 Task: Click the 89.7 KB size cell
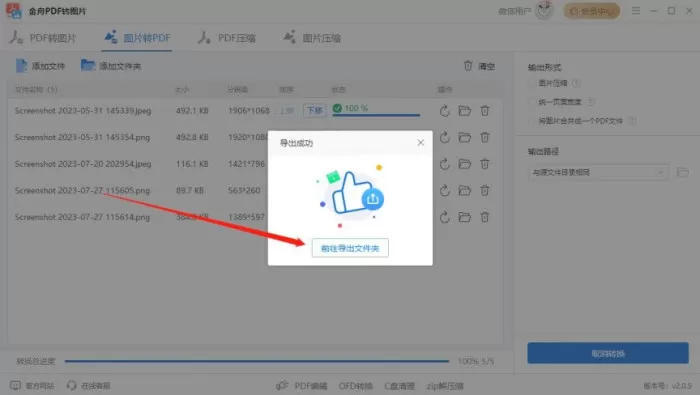coord(190,191)
